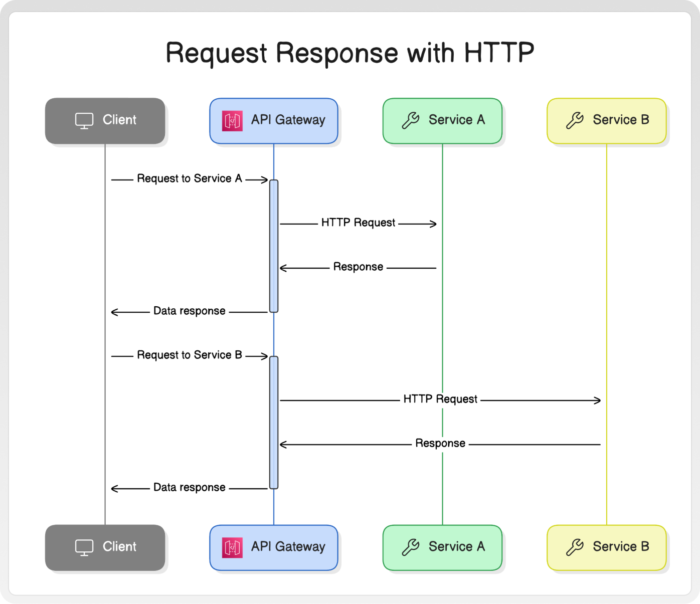This screenshot has height=604, width=700.
Task: Select the top 'Service B' label text
Action: 621,120
